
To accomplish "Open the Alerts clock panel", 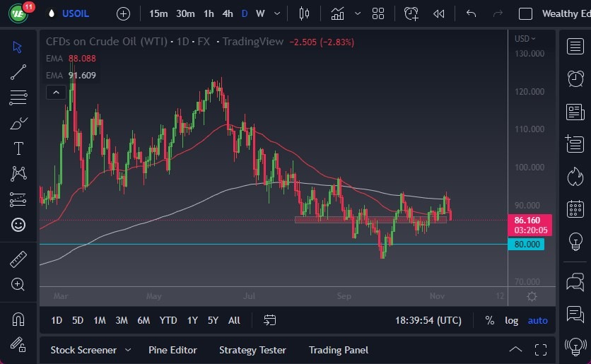I will (575, 78).
